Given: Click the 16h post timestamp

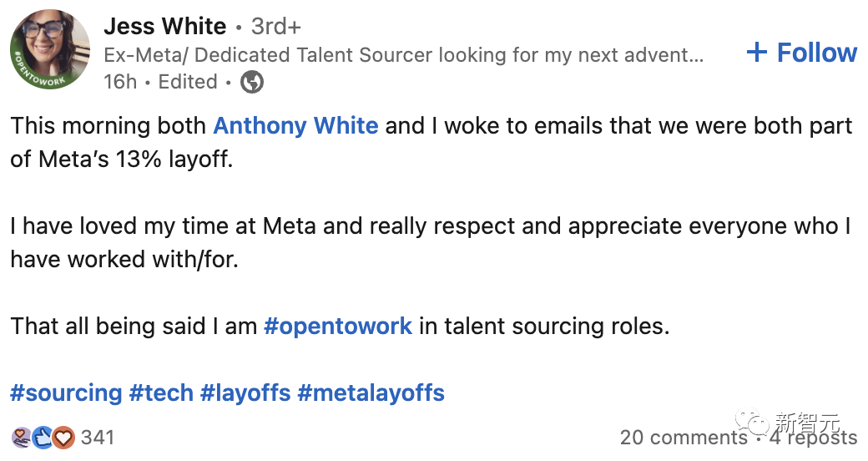Looking at the screenshot, I should point(120,82).
